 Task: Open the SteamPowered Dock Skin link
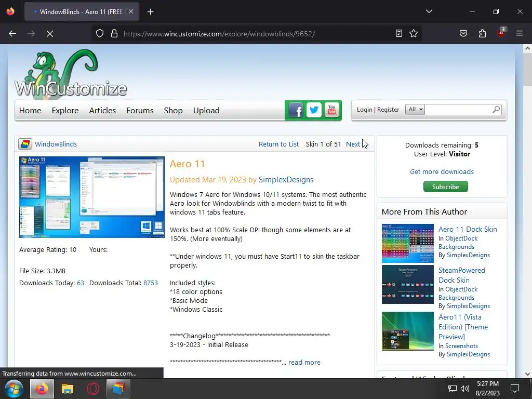click(462, 275)
